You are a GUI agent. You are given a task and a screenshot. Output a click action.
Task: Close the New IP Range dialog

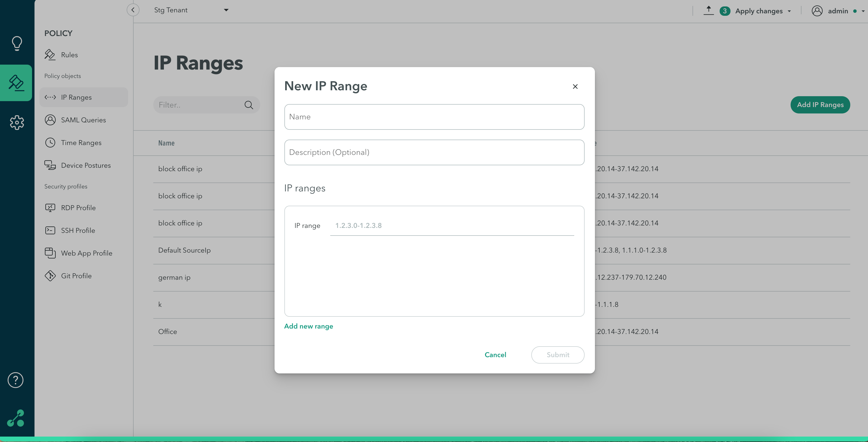[x=575, y=87]
